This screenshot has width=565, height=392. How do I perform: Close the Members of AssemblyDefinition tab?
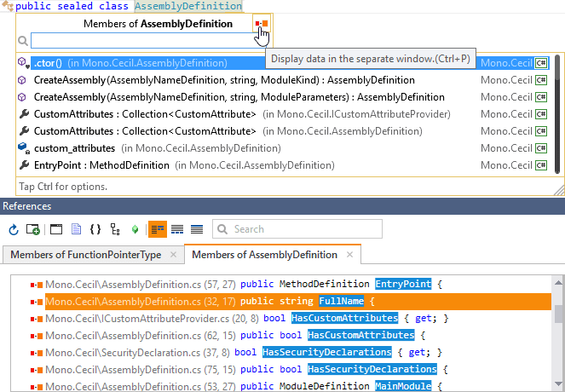[350, 255]
